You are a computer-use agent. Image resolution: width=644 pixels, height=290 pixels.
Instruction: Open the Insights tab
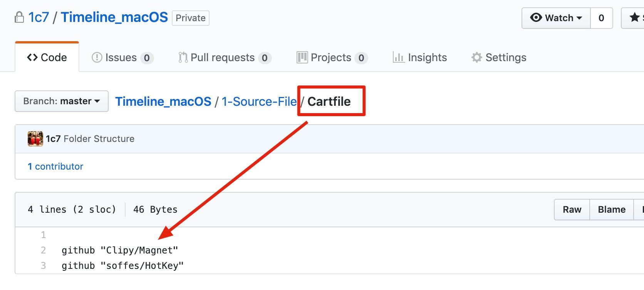(x=420, y=58)
